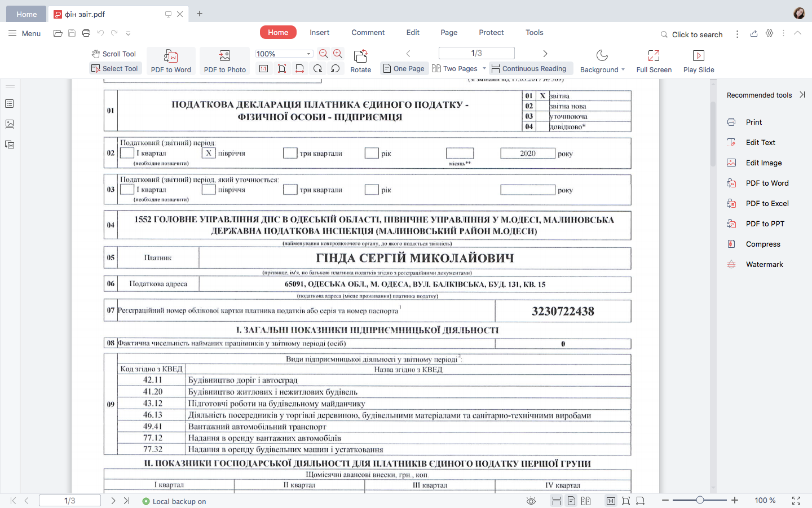Switch to the Page tab

(x=449, y=32)
